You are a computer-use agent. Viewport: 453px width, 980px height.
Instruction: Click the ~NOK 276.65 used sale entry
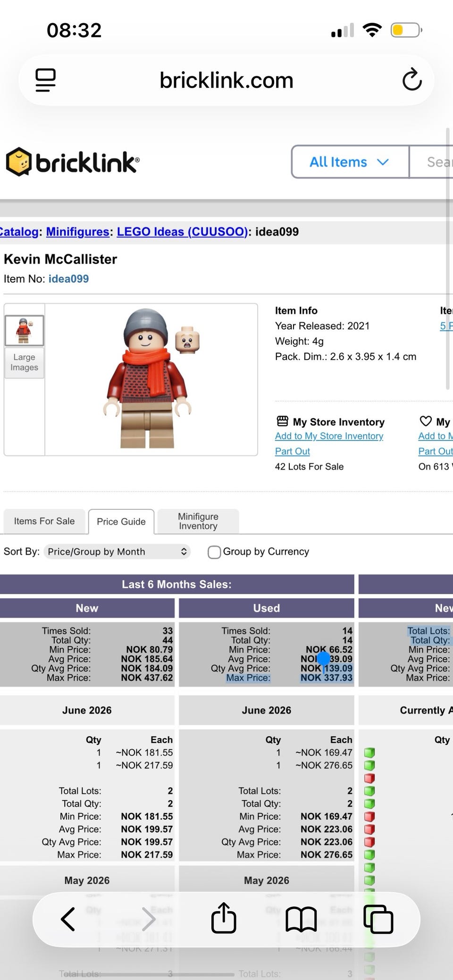coord(324,765)
